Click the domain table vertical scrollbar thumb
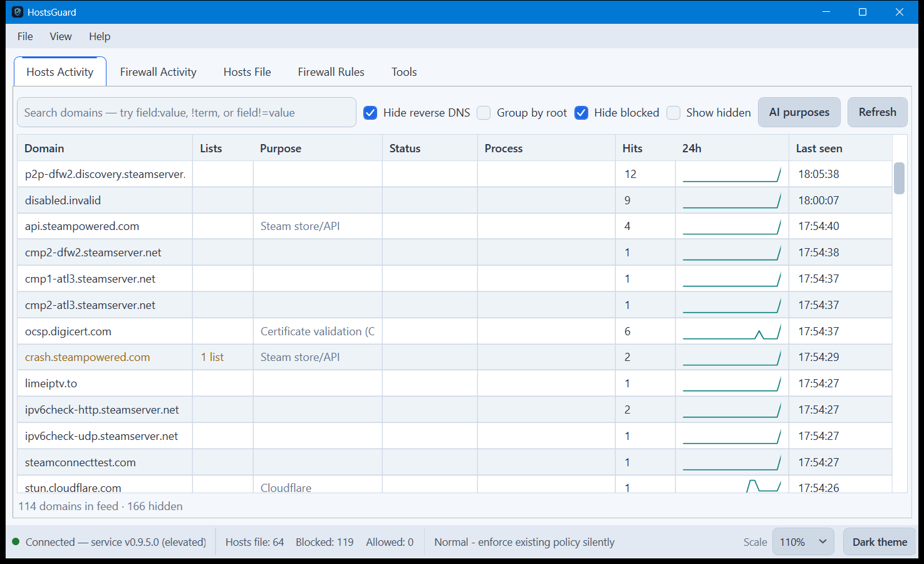This screenshot has width=924, height=564. (x=899, y=178)
